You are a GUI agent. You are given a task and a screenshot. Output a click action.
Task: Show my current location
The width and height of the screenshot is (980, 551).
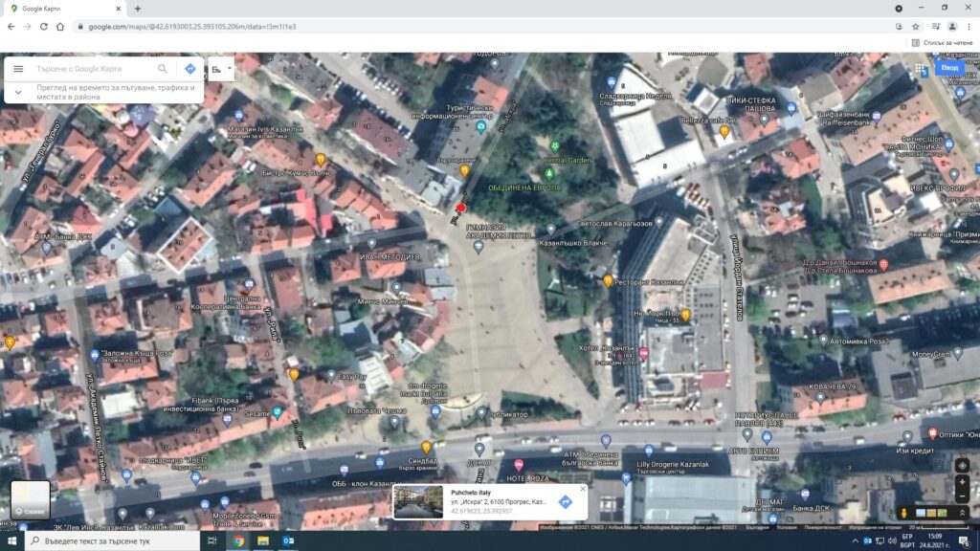tap(963, 466)
